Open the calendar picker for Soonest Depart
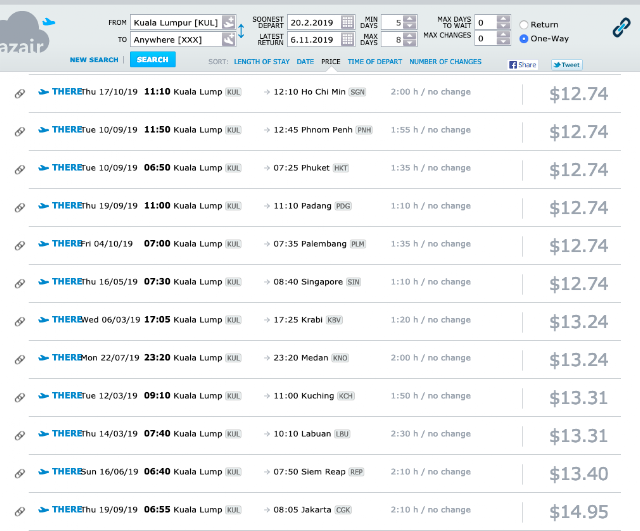The image size is (640, 531). tap(347, 22)
